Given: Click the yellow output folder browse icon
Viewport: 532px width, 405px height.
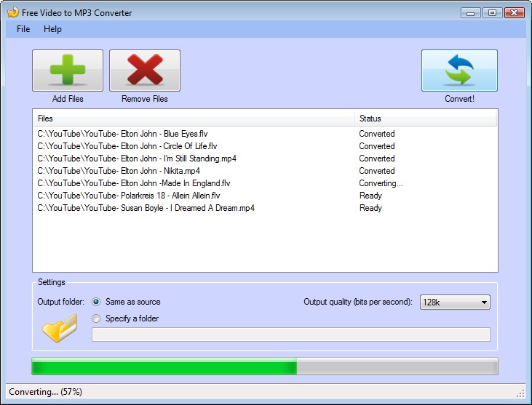Looking at the screenshot, I should click(x=60, y=328).
